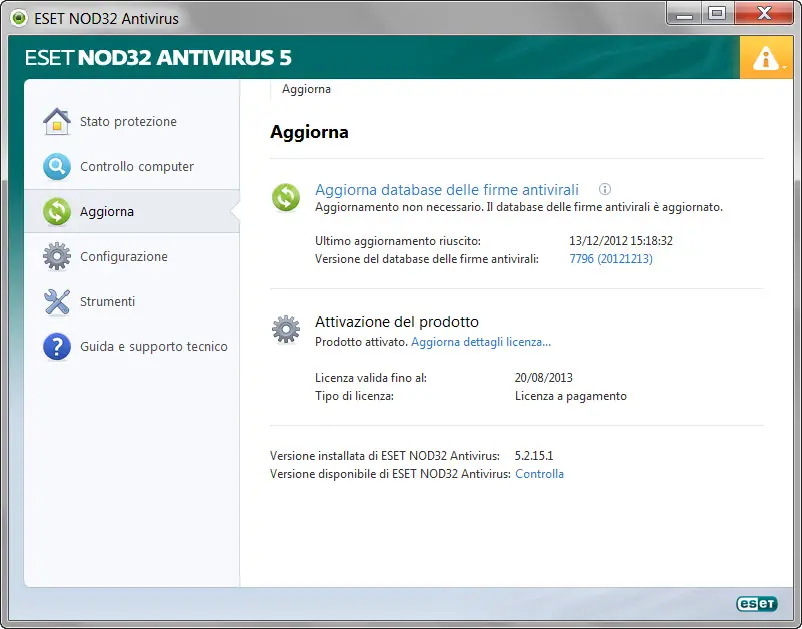The width and height of the screenshot is (802, 629).
Task: Click the license expiry date 20/08/2013
Action: pyautogui.click(x=544, y=378)
